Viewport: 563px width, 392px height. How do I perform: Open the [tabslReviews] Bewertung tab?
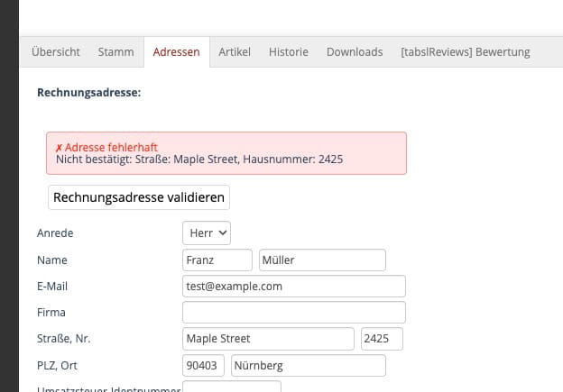click(465, 52)
